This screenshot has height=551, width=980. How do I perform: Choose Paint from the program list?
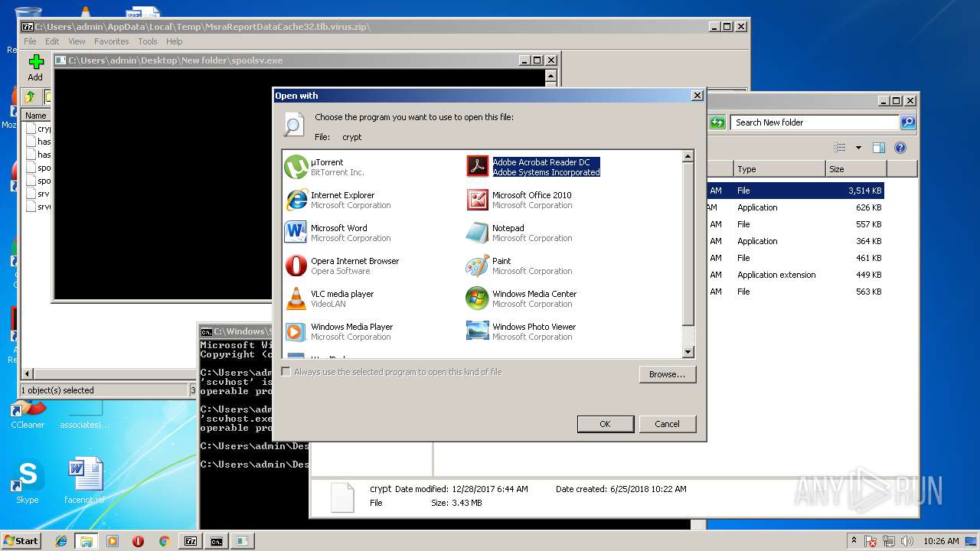click(x=520, y=266)
